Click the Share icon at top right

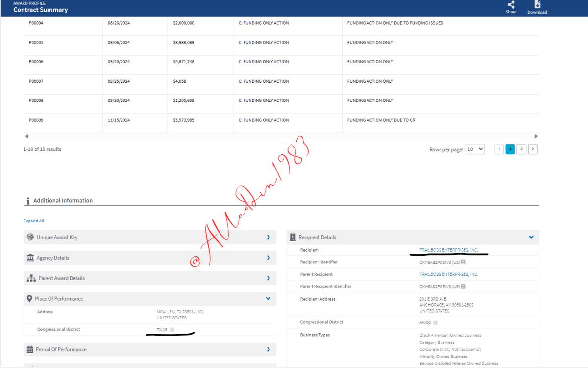coord(511,5)
